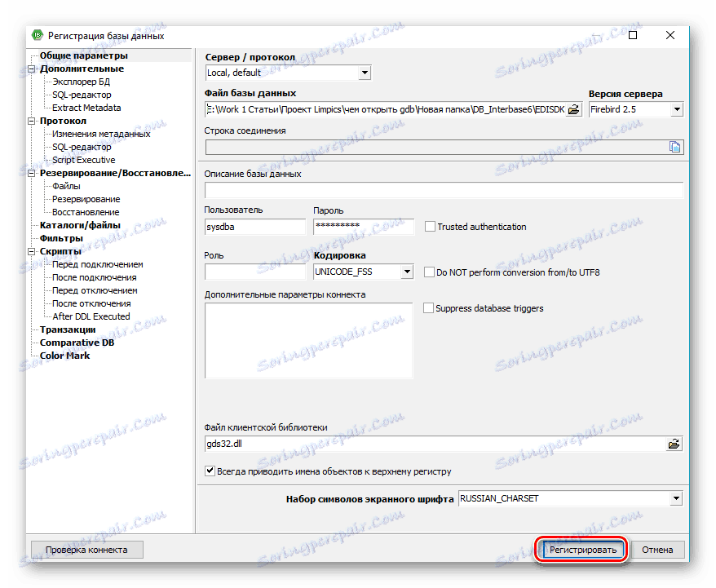Select Файлы under backup section
This screenshot has height=588, width=716.
click(66, 186)
